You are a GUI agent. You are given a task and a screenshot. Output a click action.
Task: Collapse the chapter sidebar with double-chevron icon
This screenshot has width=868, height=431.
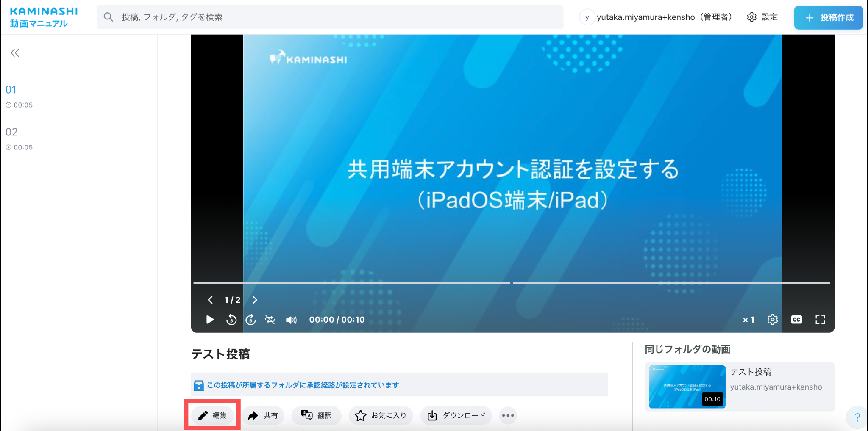coord(15,53)
